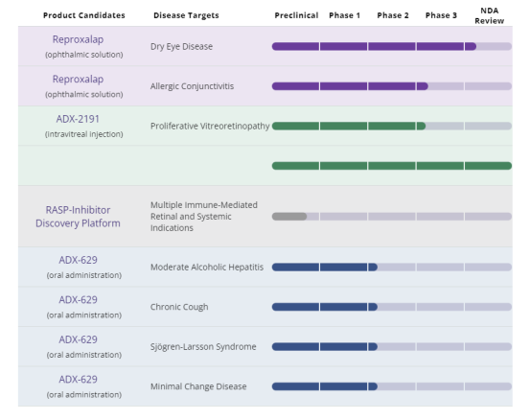Click the Dry Eye Disease purple progress bar
This screenshot has height=420, width=530.
coord(392,46)
